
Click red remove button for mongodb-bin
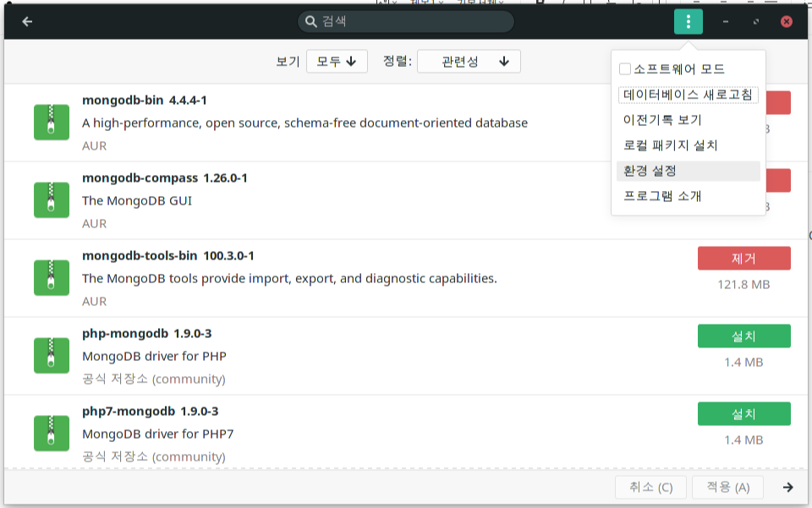778,102
